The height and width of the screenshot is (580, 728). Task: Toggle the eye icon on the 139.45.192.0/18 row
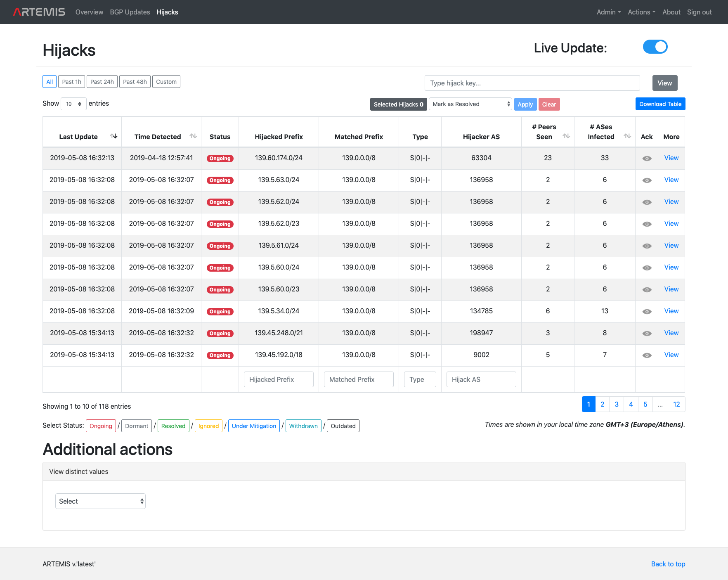(x=646, y=355)
